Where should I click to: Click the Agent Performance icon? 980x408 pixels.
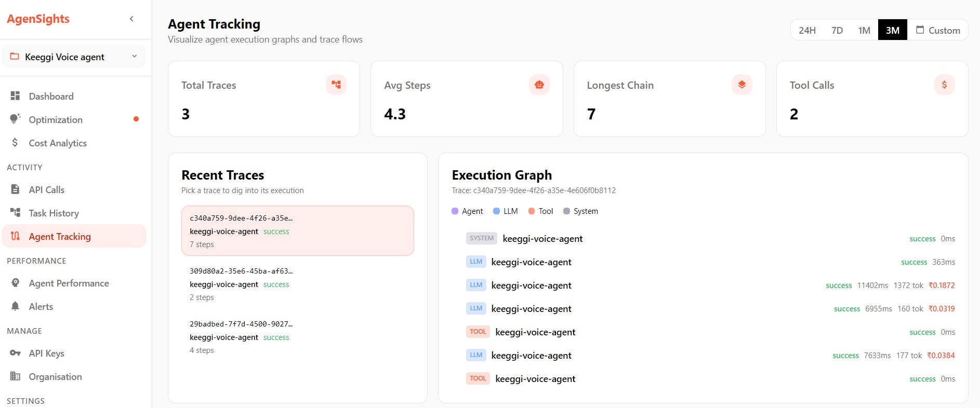click(x=15, y=282)
